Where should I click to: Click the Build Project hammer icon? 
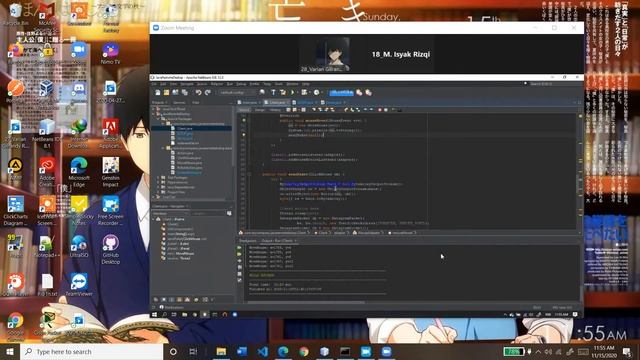tap(273, 93)
